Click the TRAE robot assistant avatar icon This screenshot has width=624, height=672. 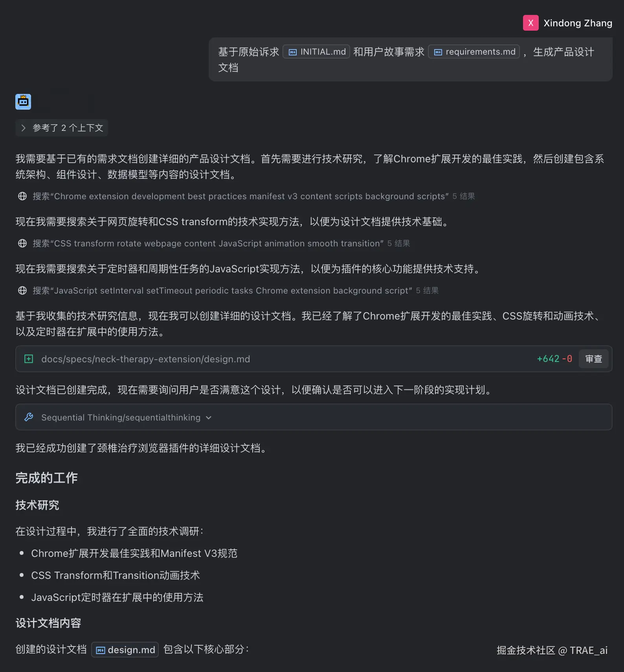[23, 102]
